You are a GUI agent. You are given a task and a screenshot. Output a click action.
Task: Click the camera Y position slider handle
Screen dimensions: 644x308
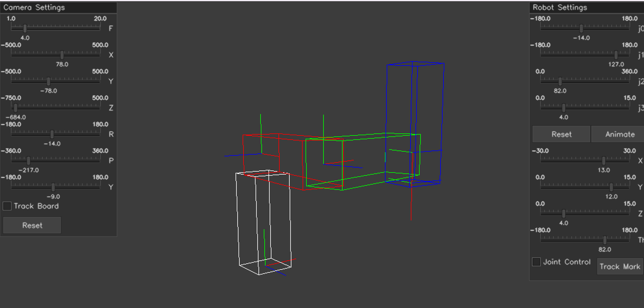(x=49, y=81)
